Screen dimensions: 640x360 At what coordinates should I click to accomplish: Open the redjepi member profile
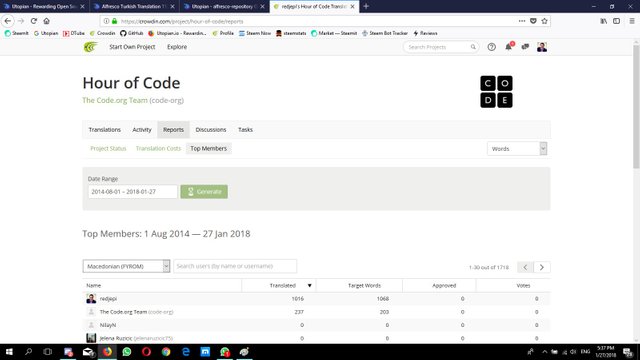[108, 299]
